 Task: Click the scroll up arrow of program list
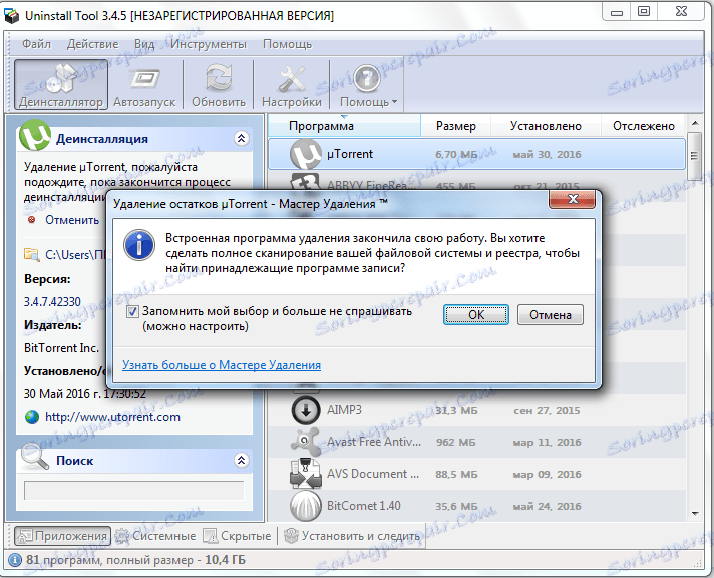[695, 123]
